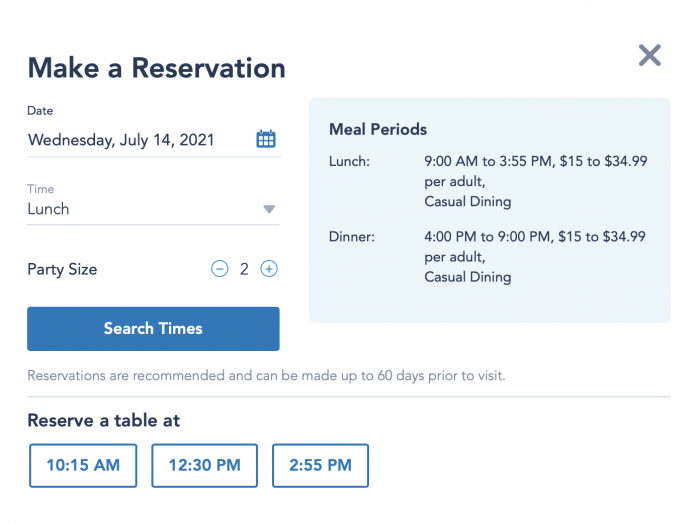This screenshot has width=700, height=524.
Task: Decrease party size with minus icon
Action: [x=219, y=269]
